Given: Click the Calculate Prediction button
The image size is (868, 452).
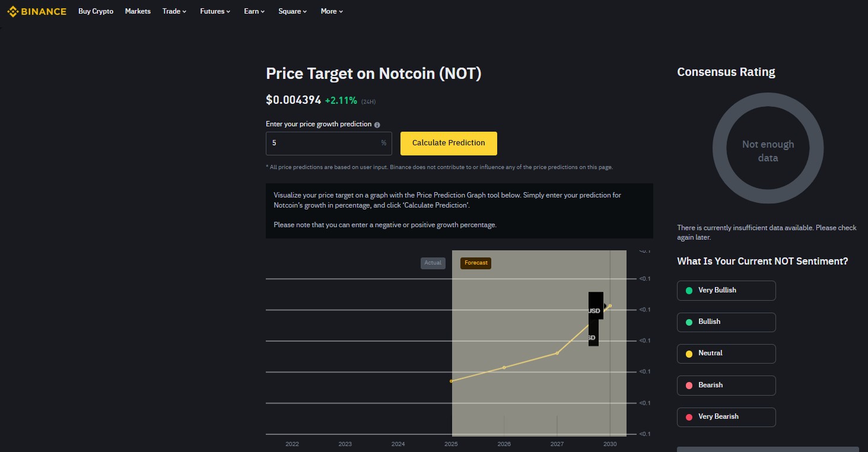Looking at the screenshot, I should (449, 143).
